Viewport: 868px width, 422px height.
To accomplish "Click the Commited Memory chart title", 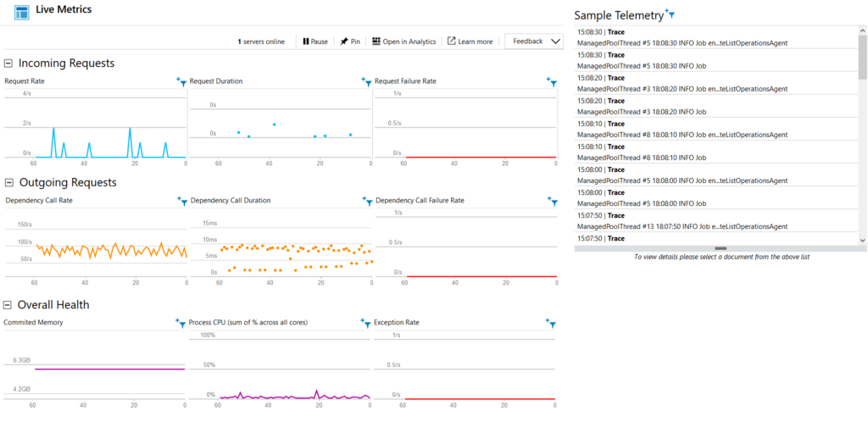I will point(33,322).
